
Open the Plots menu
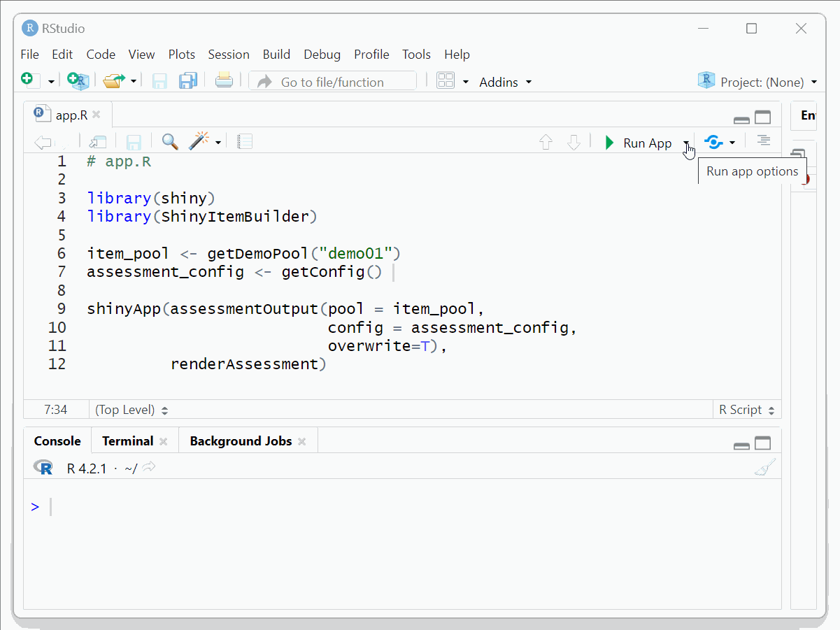pos(182,55)
